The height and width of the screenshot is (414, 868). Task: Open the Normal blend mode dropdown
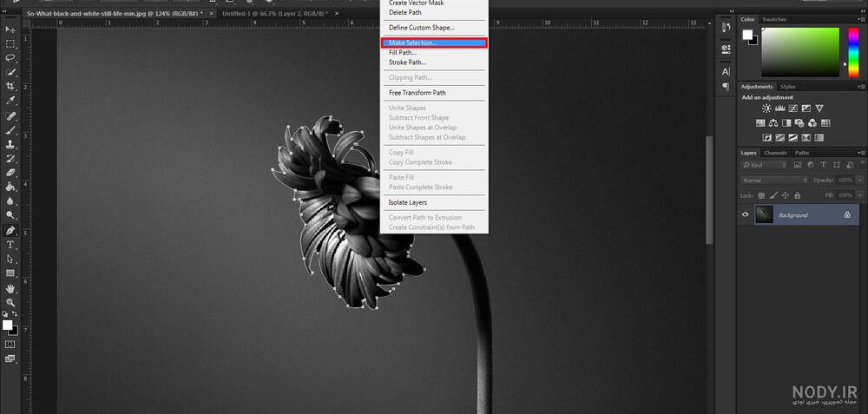(x=774, y=181)
